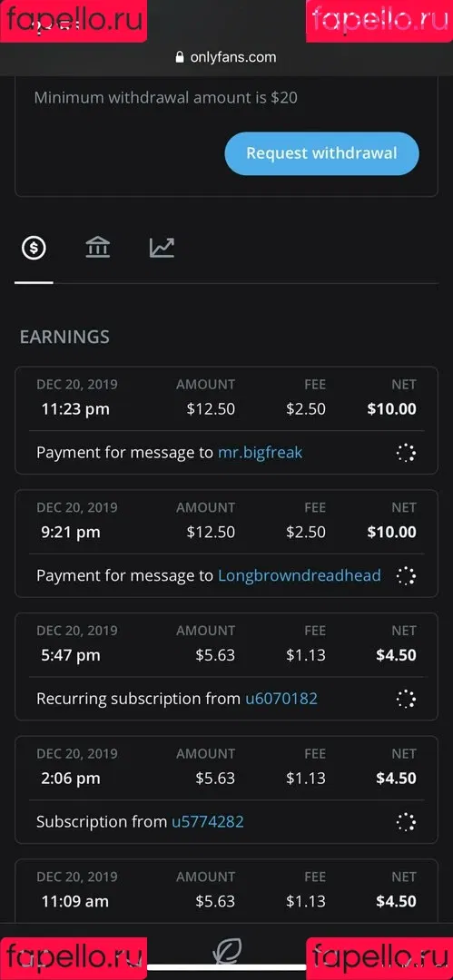
Task: Select the 11:23 pm earnings entry
Action: (x=227, y=421)
